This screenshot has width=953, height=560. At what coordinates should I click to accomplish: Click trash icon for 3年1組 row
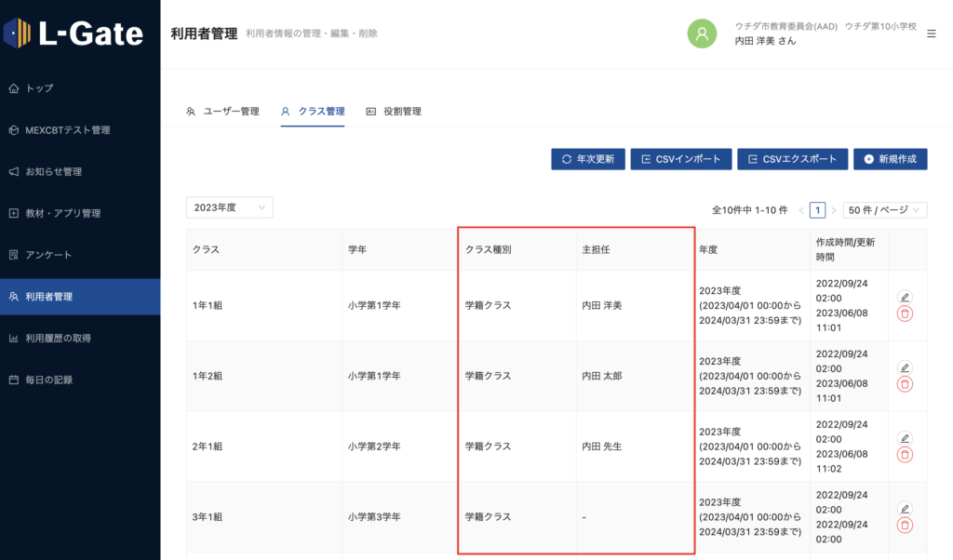tap(905, 526)
